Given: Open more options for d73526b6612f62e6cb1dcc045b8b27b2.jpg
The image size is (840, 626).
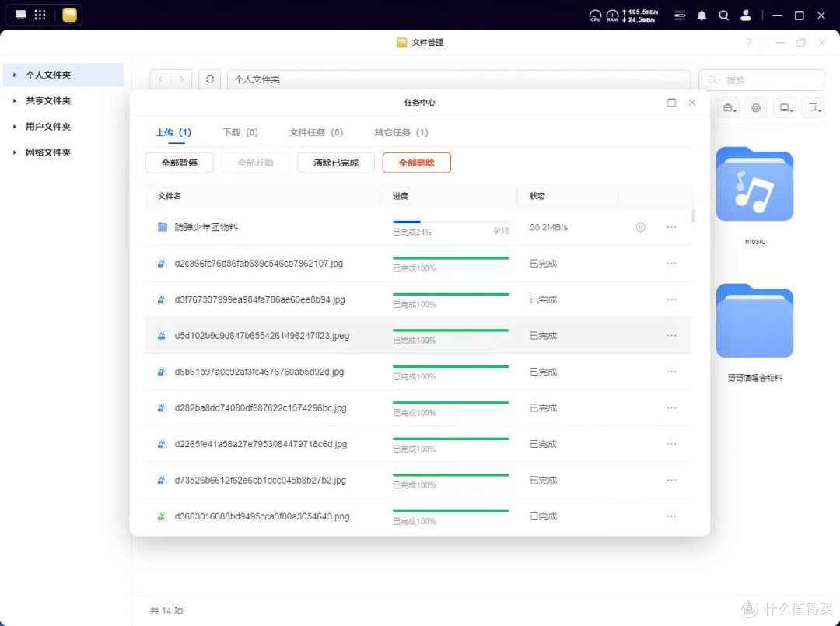Looking at the screenshot, I should [671, 481].
